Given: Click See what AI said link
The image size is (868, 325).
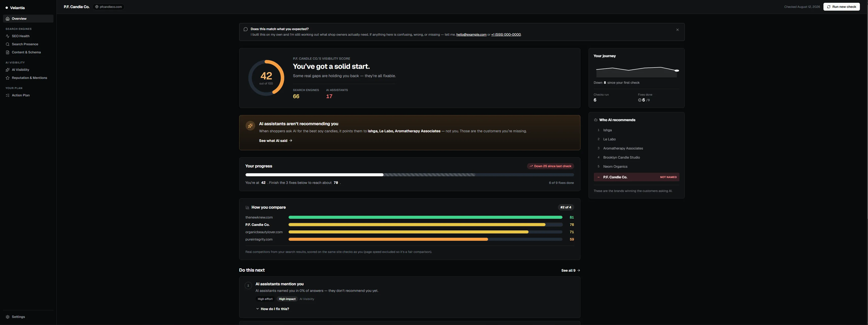Looking at the screenshot, I should point(275,141).
